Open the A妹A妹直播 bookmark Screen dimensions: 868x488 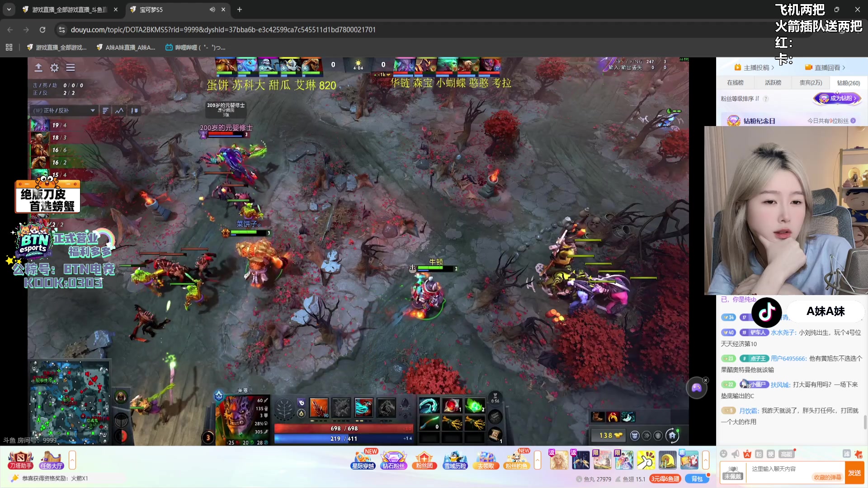[125, 47]
